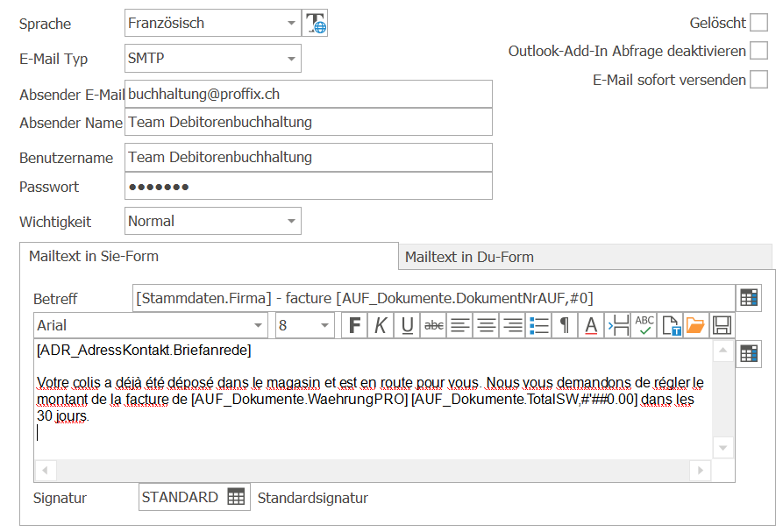Save mail text with floppy disk icon
The height and width of the screenshot is (532, 783).
[722, 325]
